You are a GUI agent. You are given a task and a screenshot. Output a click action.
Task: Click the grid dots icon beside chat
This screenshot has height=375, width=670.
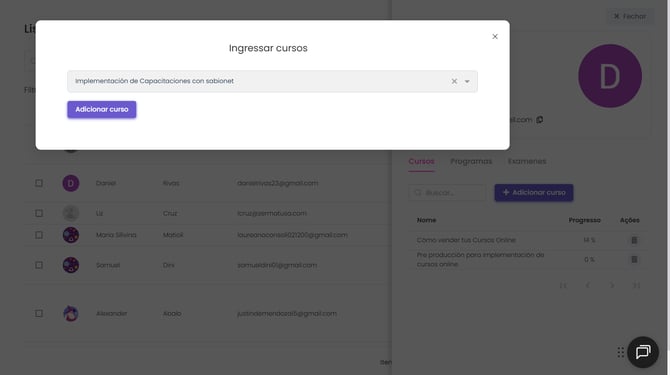point(620,352)
